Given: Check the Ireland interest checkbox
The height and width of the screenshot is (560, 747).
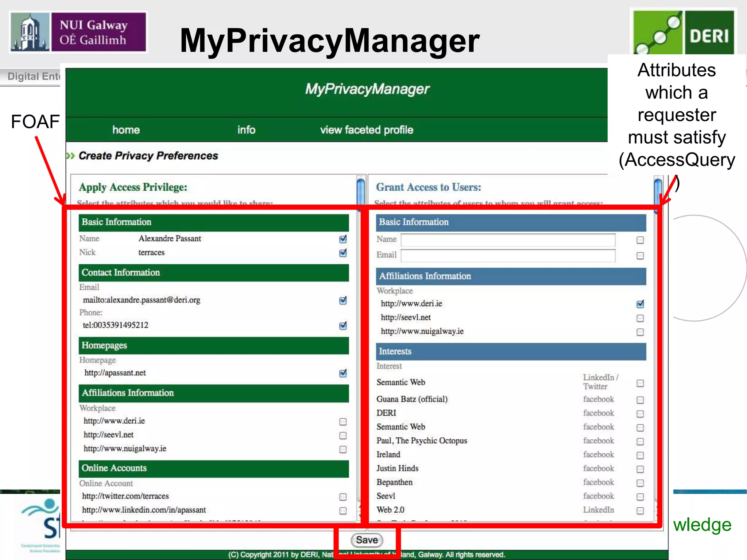Looking at the screenshot, I should [640, 455].
